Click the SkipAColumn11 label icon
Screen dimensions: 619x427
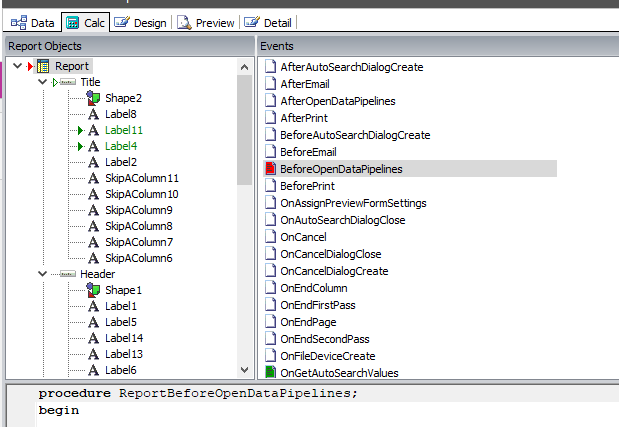coord(94,178)
